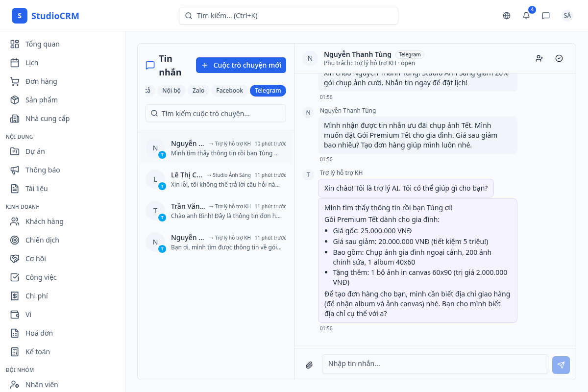Click the paperclip attach file icon
The image size is (588, 392).
(x=309, y=365)
